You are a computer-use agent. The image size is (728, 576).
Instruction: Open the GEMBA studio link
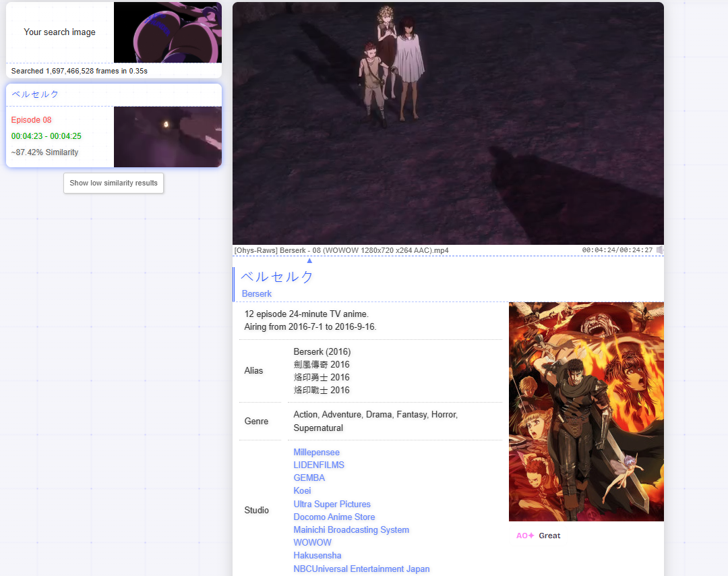[x=309, y=478]
